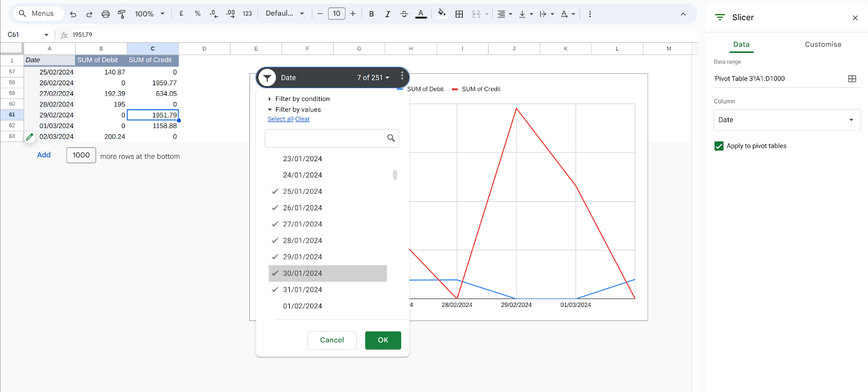Switch to the Customise tab
The height and width of the screenshot is (392, 868).
pos(823,45)
